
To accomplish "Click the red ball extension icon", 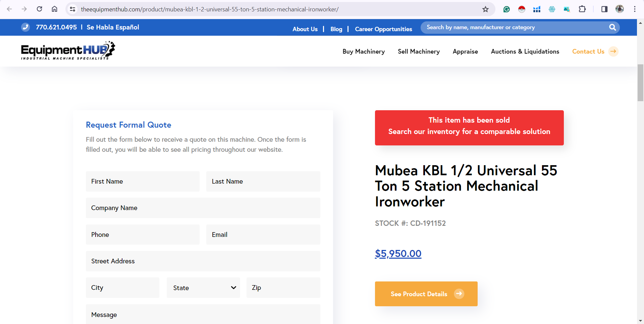I will [x=522, y=9].
